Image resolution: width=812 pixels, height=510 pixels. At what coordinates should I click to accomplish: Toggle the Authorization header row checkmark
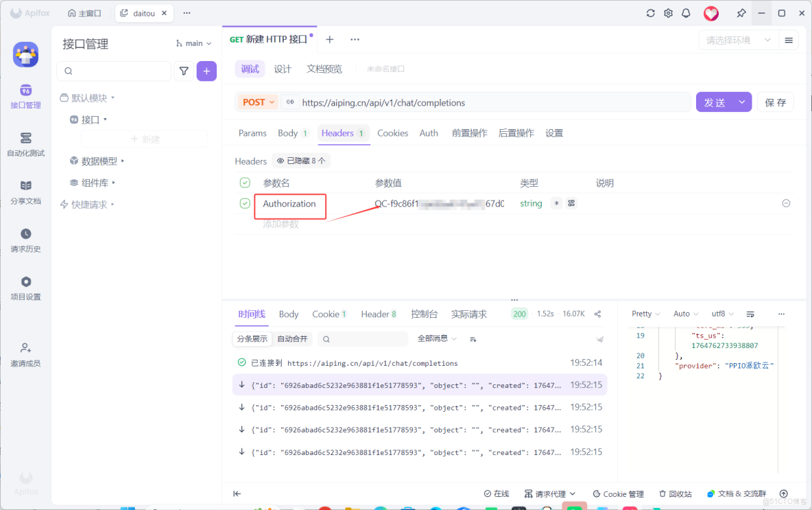pos(244,203)
